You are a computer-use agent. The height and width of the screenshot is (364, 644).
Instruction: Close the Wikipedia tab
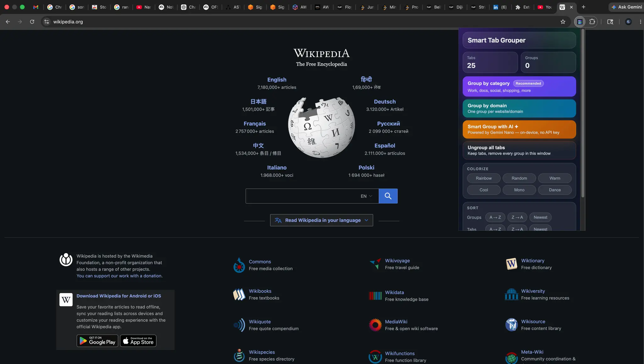coord(571,7)
